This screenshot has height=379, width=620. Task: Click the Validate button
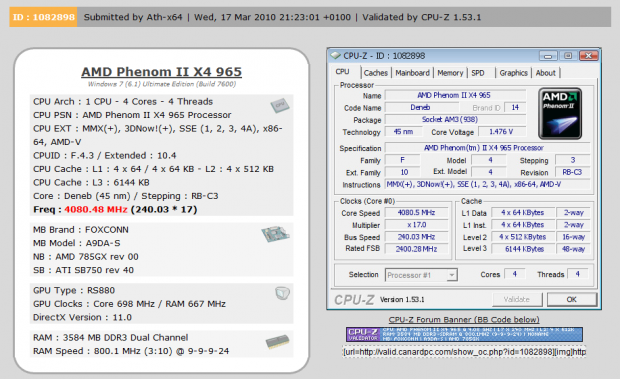click(517, 300)
